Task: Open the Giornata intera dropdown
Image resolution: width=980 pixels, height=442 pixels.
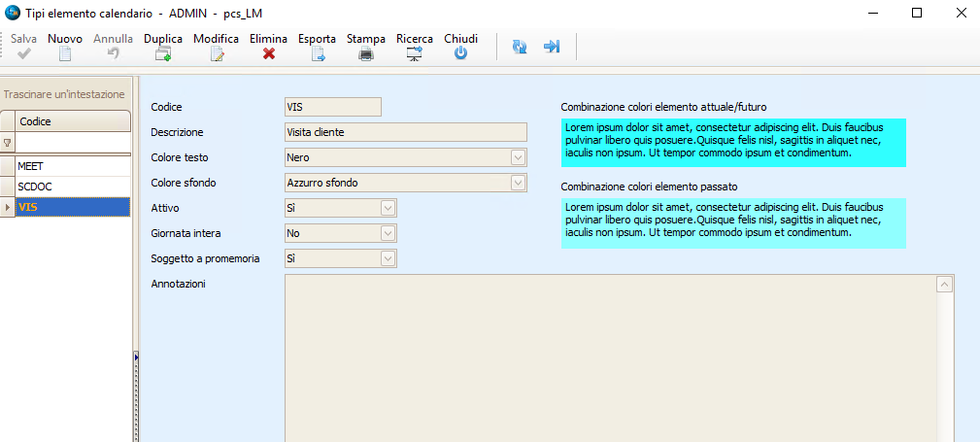Action: tap(388, 233)
